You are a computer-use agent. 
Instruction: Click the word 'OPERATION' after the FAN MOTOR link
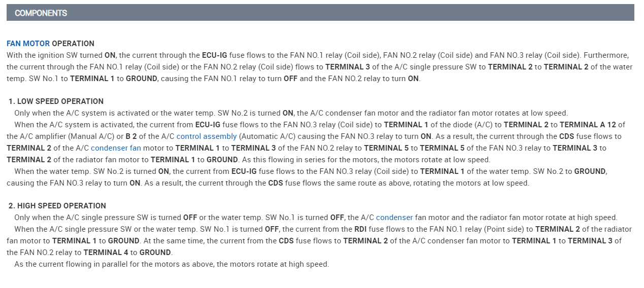pyautogui.click(x=73, y=44)
